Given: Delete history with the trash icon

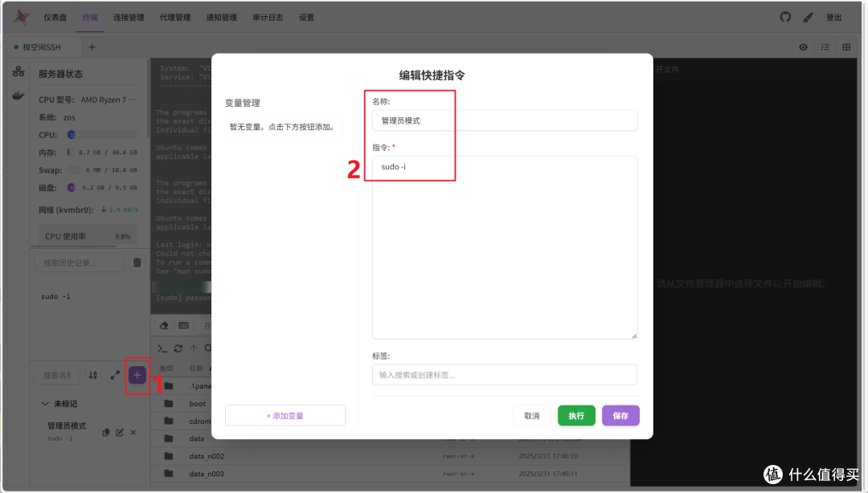Looking at the screenshot, I should point(137,263).
